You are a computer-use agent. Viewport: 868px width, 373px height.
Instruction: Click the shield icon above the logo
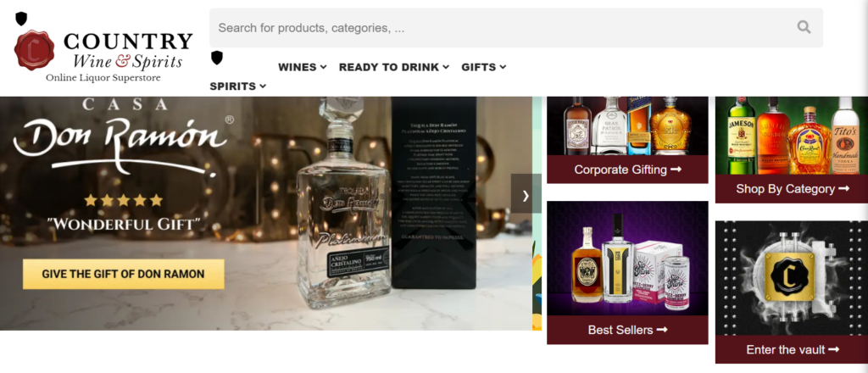(x=21, y=19)
